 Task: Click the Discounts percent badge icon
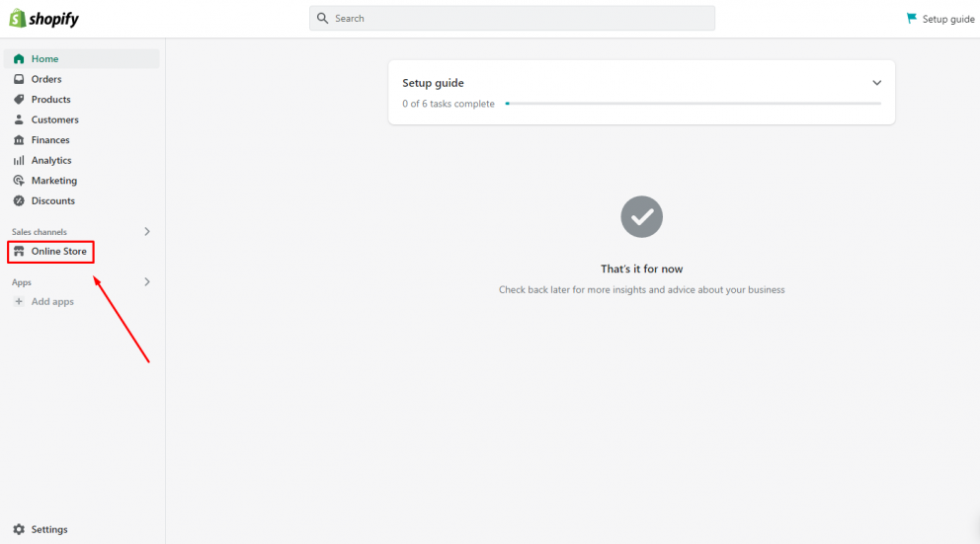19,201
